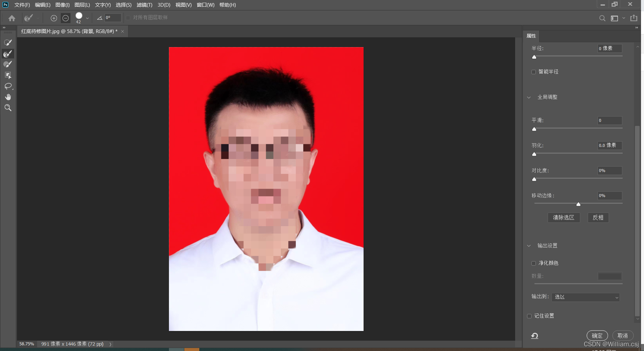644x351 pixels.
Task: Open the tool preset dropdown arrow
Action: [x=37, y=18]
